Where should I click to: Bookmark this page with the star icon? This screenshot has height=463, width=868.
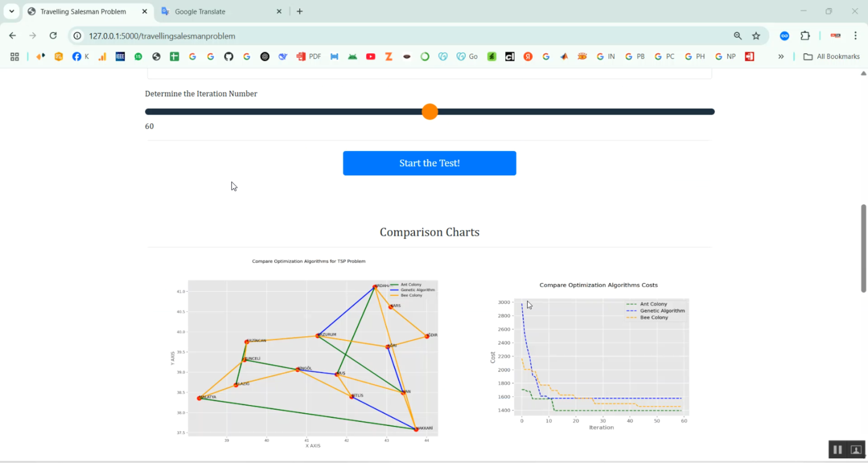[756, 36]
